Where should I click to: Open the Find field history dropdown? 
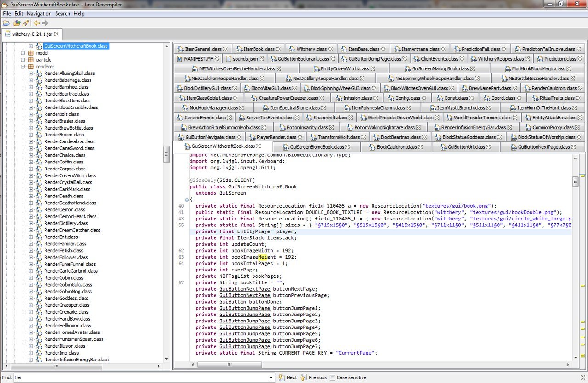(x=271, y=377)
